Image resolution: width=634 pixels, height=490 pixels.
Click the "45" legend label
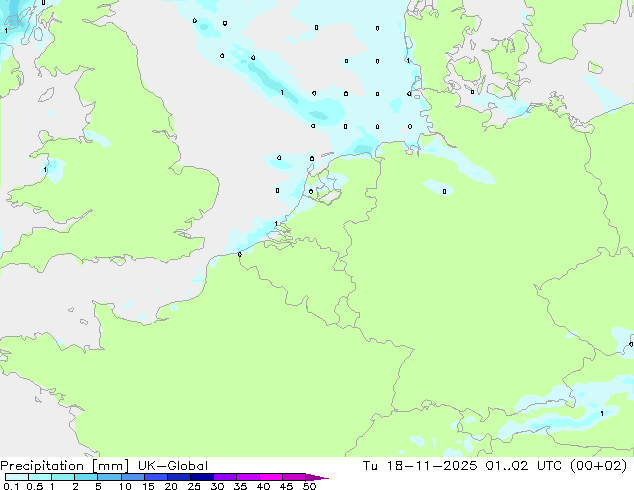[x=286, y=486]
